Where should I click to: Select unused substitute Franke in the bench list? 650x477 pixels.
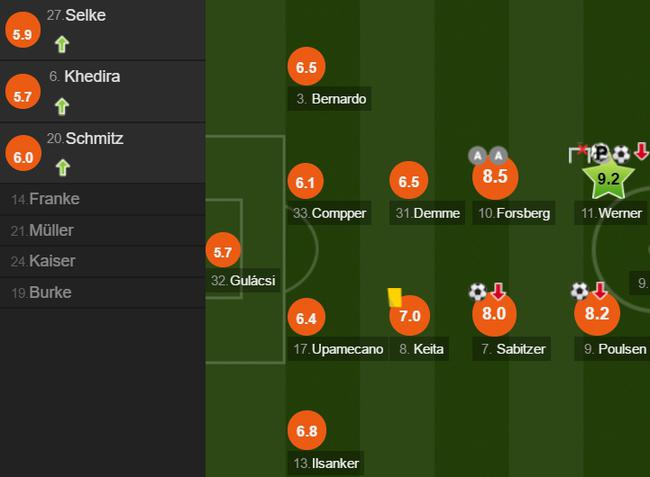tap(54, 199)
